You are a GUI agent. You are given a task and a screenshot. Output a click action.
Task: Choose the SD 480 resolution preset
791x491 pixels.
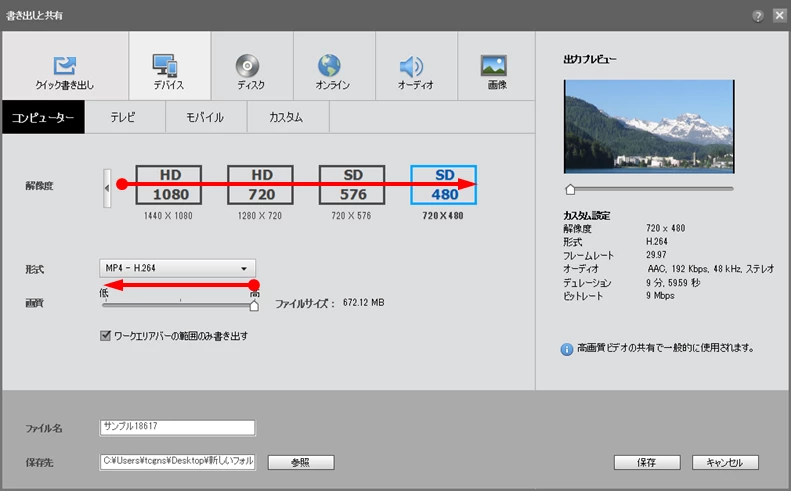coord(443,185)
